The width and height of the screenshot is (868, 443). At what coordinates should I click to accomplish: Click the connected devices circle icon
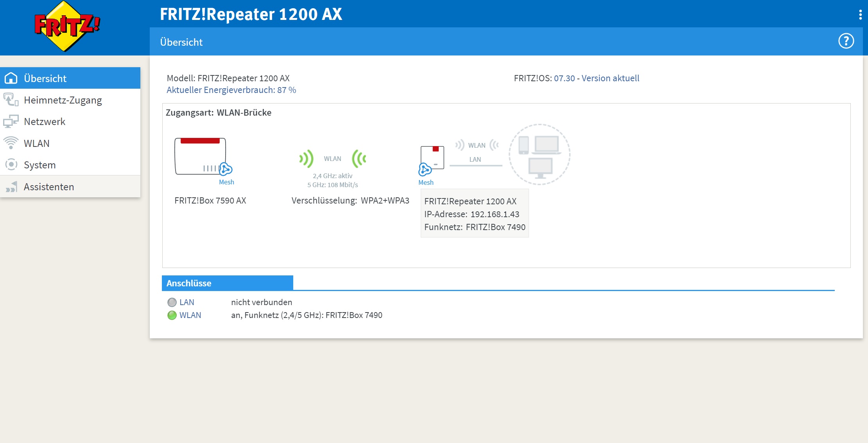(x=539, y=154)
